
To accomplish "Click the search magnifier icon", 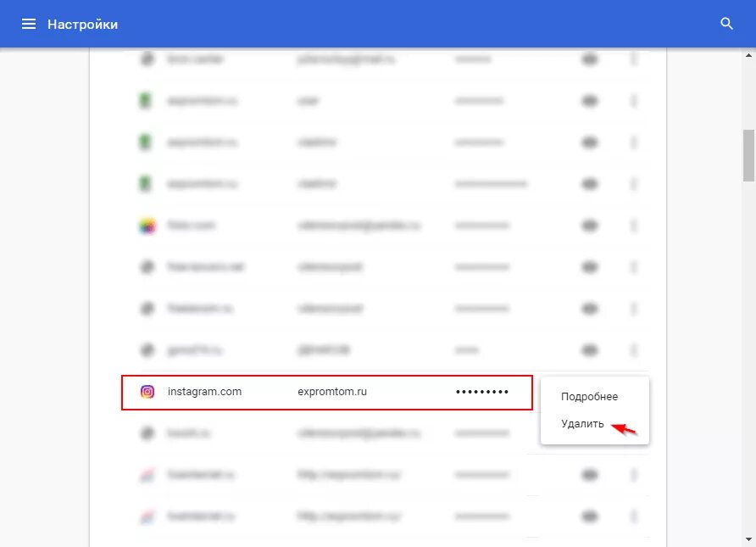I will [x=726, y=24].
